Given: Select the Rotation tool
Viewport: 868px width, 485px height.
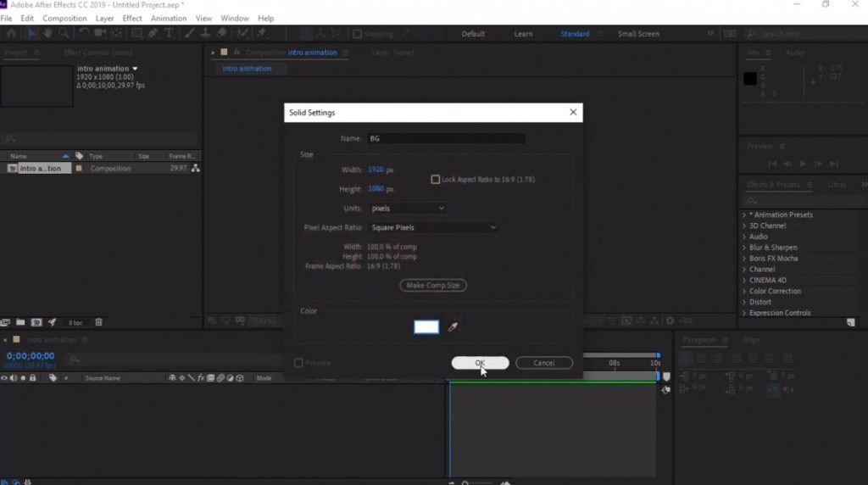Looking at the screenshot, I should pyautogui.click(x=84, y=33).
